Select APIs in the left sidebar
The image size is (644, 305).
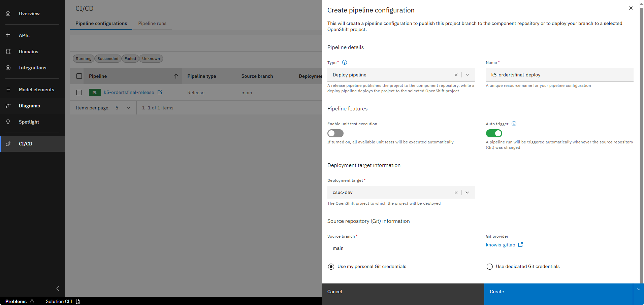click(24, 35)
